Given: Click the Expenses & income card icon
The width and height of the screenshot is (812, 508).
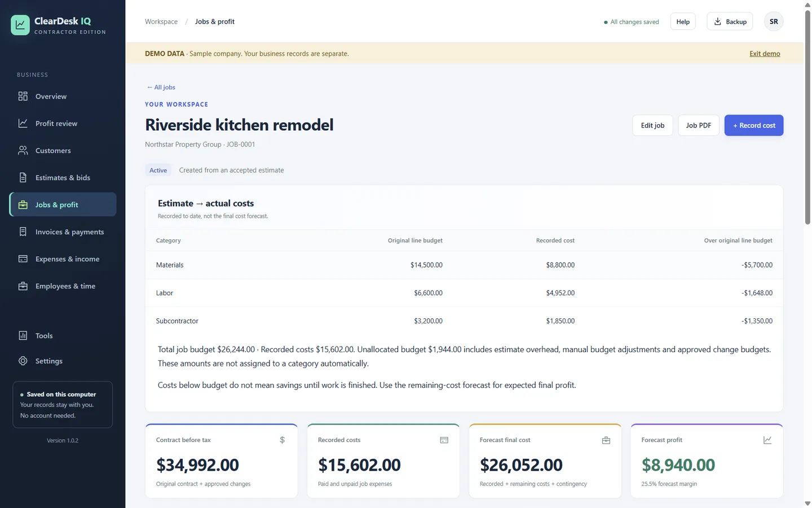Looking at the screenshot, I should (23, 259).
